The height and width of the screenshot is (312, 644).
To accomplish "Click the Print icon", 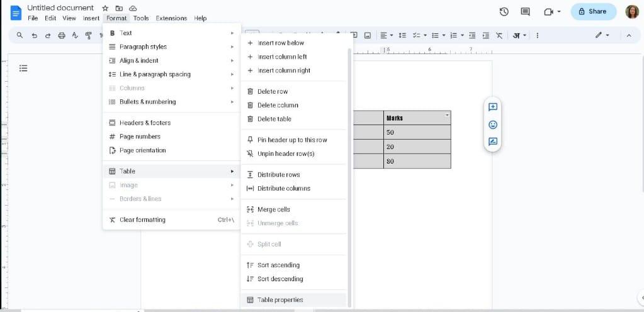I will [62, 35].
